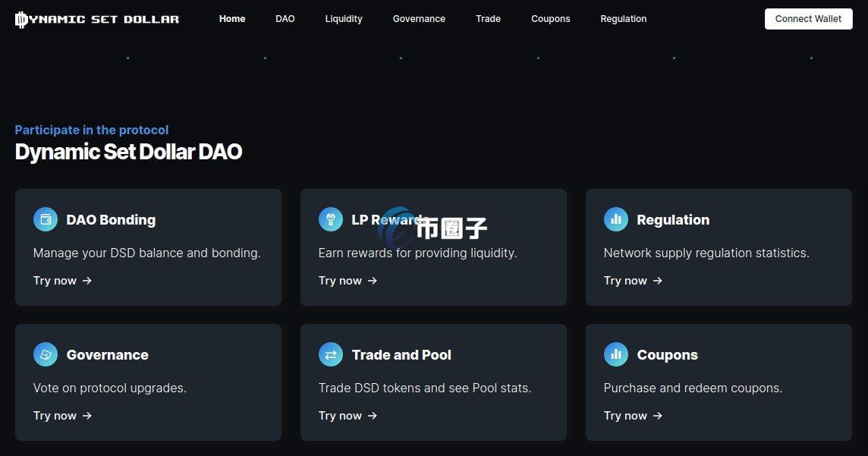Click Try now under Regulation statistics
This screenshot has width=868, height=456.
pos(625,281)
